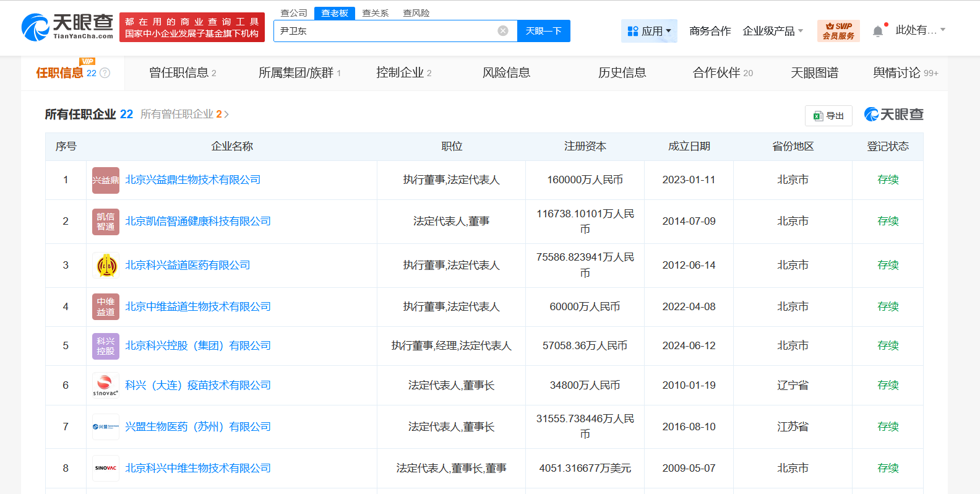The width and height of the screenshot is (980, 494).
Task: Click the 江苏省 province cell
Action: (793, 427)
